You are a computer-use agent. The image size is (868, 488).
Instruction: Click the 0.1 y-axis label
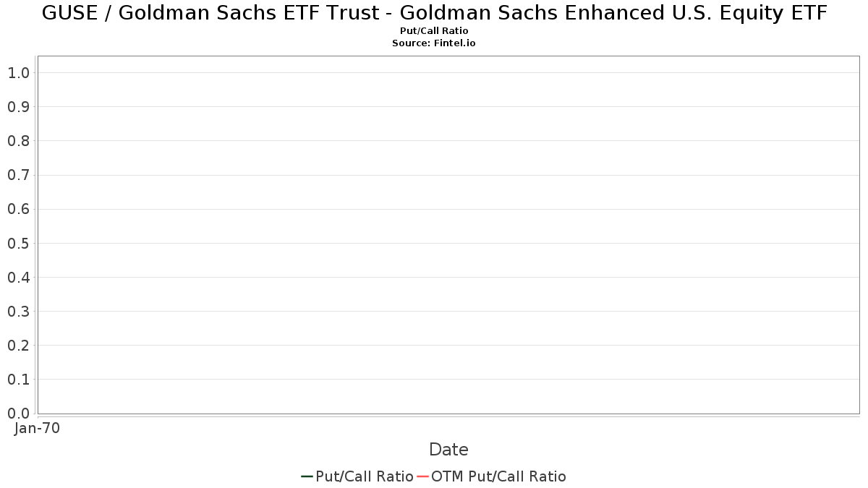[x=18, y=380]
